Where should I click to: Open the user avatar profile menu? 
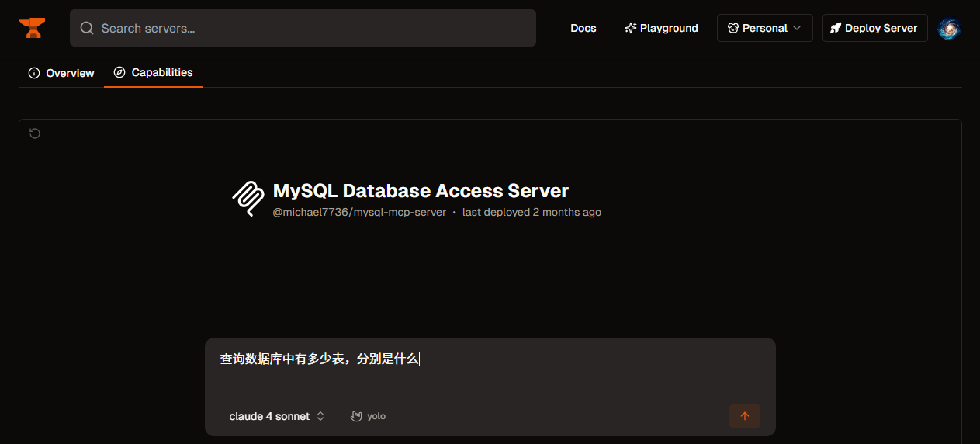950,29
